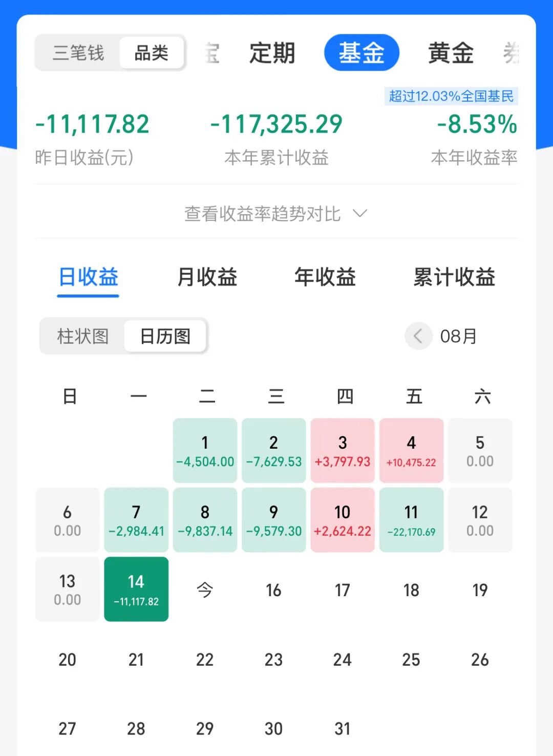Tap the 今 today cell

pyautogui.click(x=205, y=590)
